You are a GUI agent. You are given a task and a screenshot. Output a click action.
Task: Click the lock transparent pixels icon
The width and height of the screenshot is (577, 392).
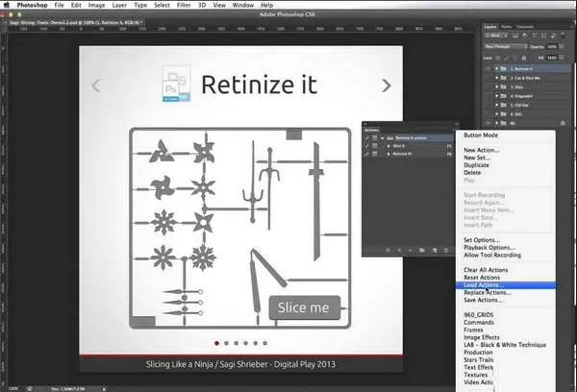click(x=498, y=58)
